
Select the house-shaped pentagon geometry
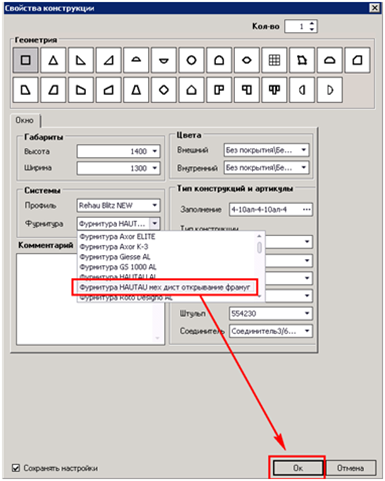point(191,90)
